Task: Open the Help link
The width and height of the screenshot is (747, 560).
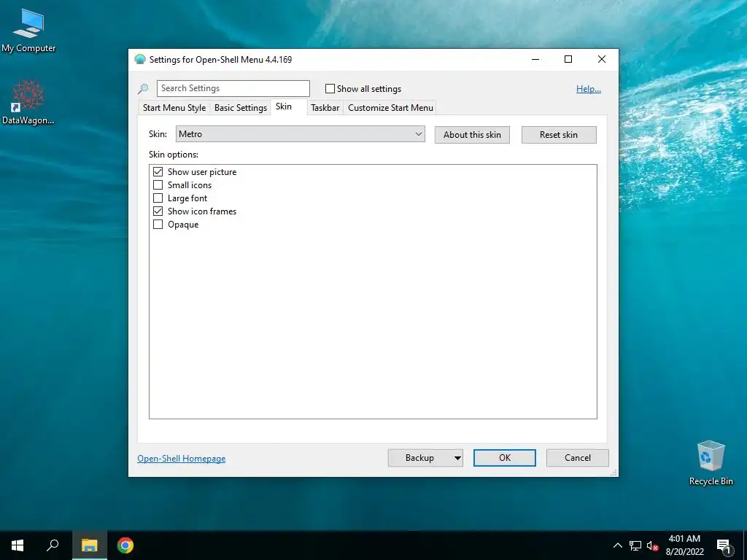Action: 589,88
